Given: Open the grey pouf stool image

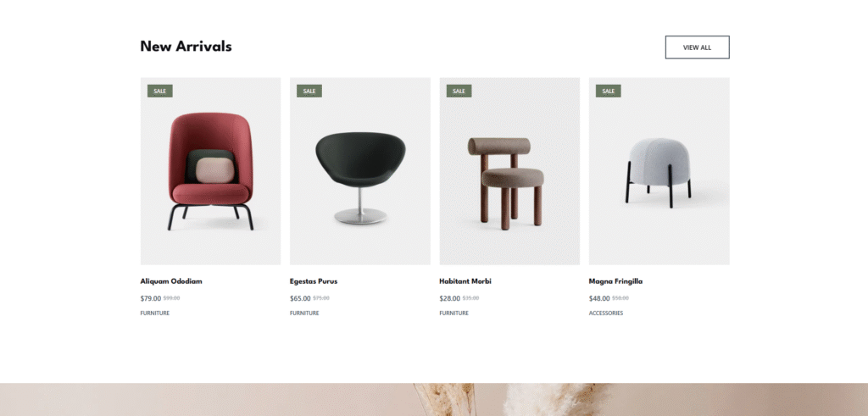Looking at the screenshot, I should 659,171.
